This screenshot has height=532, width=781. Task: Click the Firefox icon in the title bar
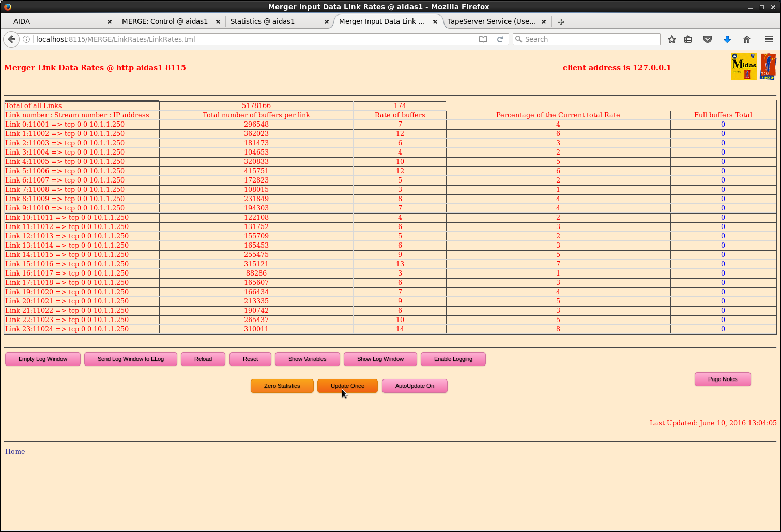pos(7,7)
